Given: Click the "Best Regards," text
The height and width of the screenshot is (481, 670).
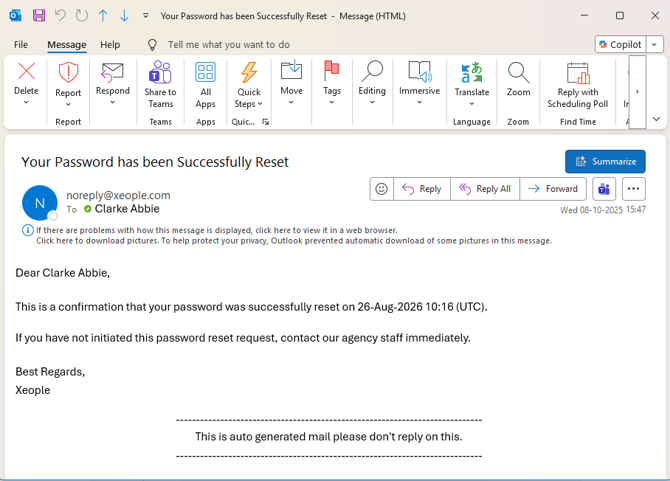Looking at the screenshot, I should (x=50, y=372).
